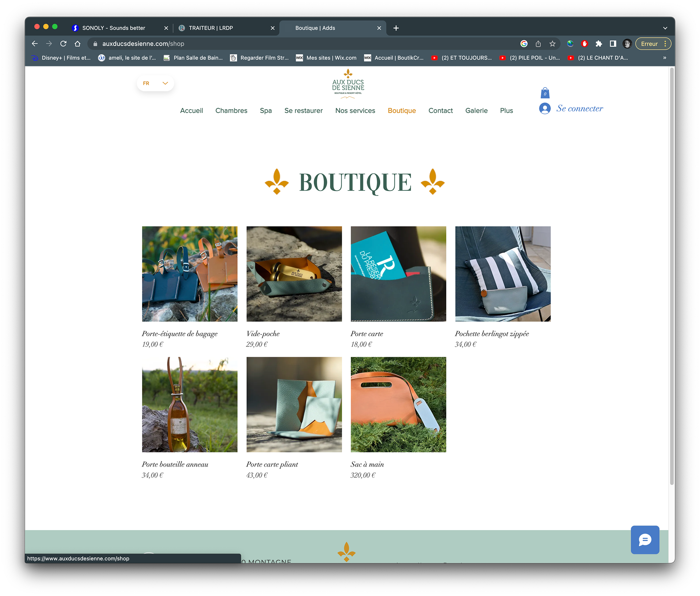Open ET TOUJOURS YouTube bookmark

[461, 58]
